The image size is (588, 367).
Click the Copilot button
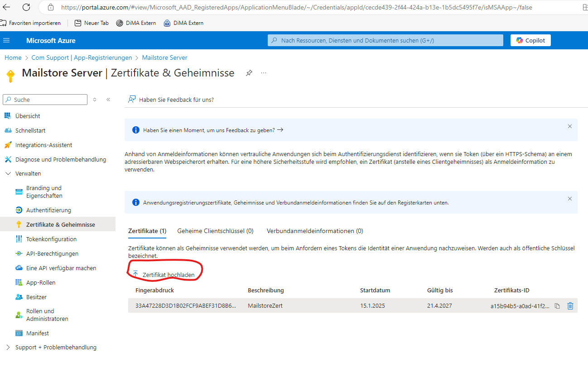[530, 40]
